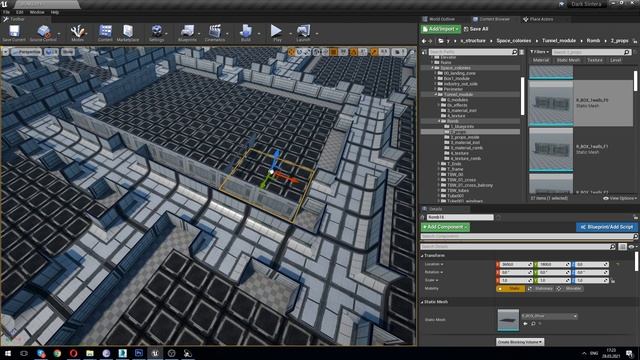This screenshot has width=640, height=360.
Task: Click the Add Component button
Action: (x=445, y=227)
